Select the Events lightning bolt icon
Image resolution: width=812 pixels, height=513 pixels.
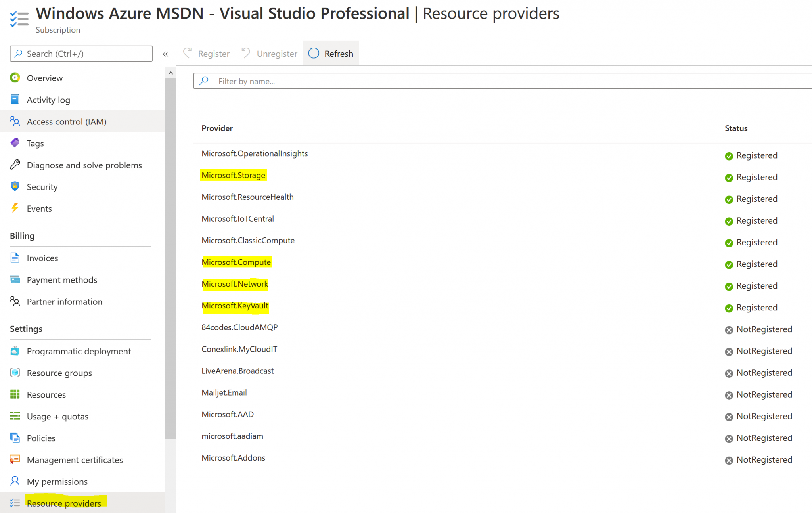pyautogui.click(x=15, y=208)
